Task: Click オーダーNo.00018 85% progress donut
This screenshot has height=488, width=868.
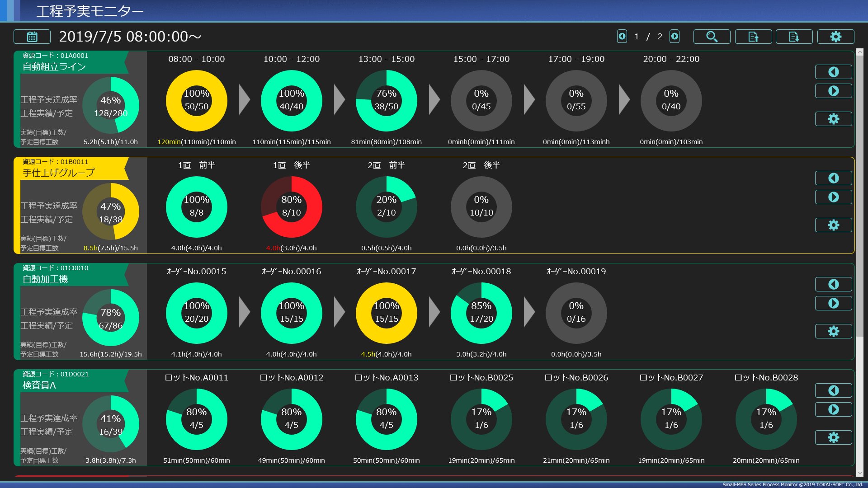Action: pos(481,313)
